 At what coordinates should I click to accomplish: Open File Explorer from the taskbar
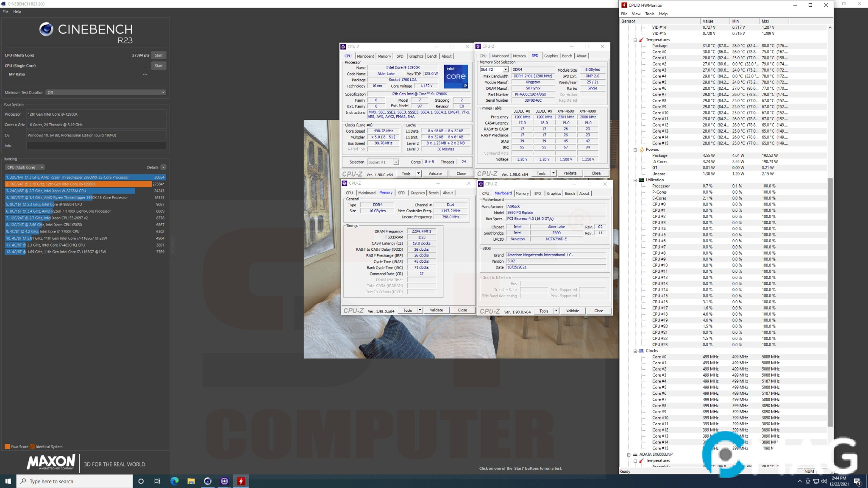click(191, 481)
